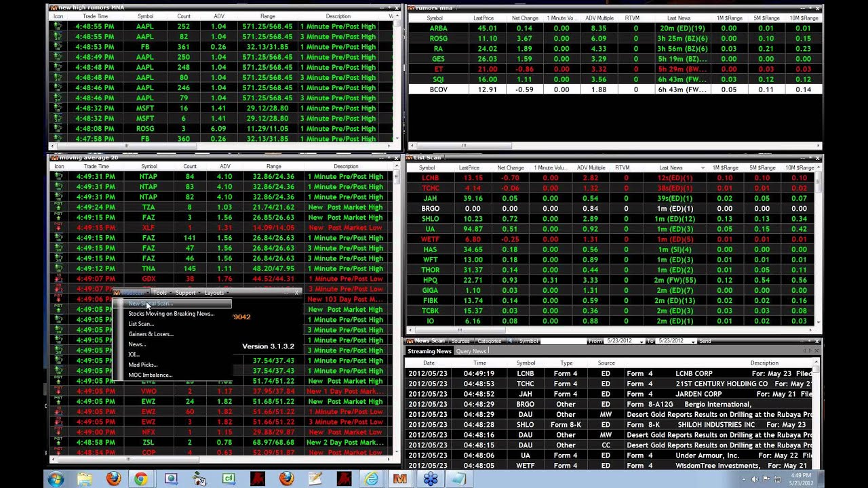
Task: Select the ARBA symbol in rumors mna
Action: 438,28
